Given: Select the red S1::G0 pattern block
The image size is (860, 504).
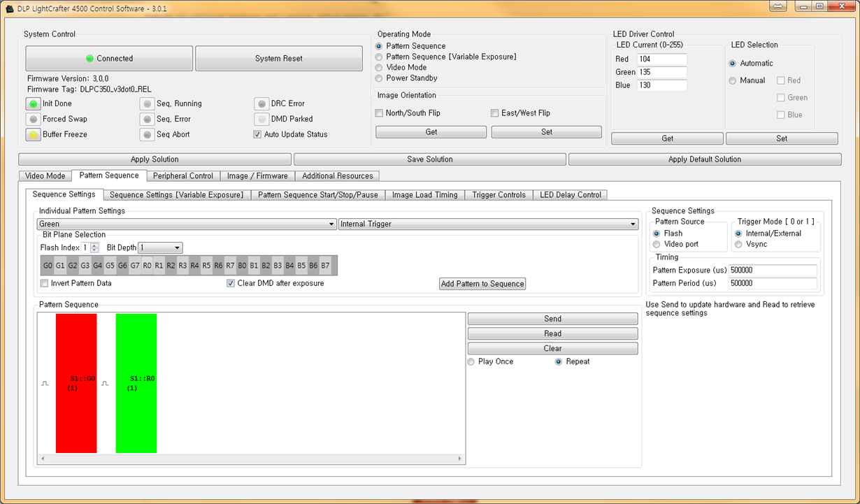Looking at the screenshot, I should pyautogui.click(x=76, y=383).
